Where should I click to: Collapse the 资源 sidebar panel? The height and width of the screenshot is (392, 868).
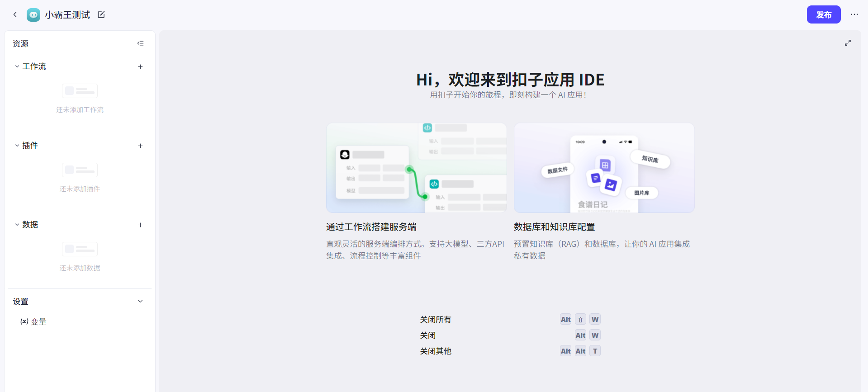pyautogui.click(x=140, y=43)
